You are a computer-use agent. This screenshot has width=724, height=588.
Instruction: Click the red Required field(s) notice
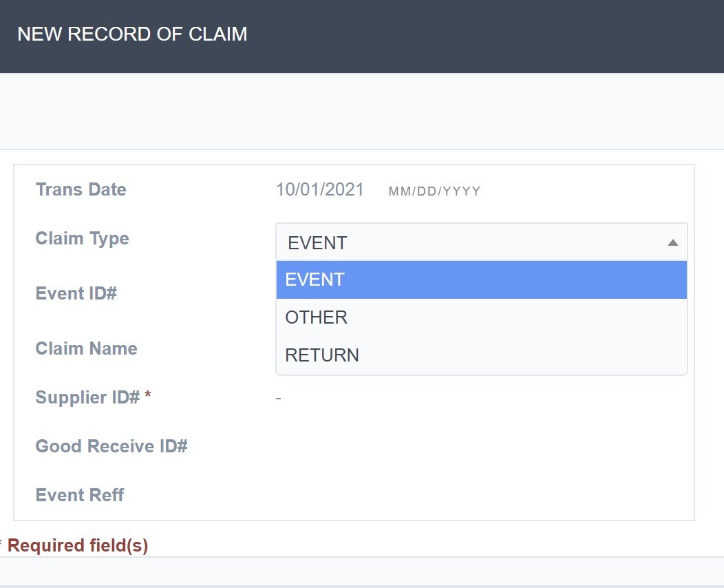pyautogui.click(x=78, y=546)
